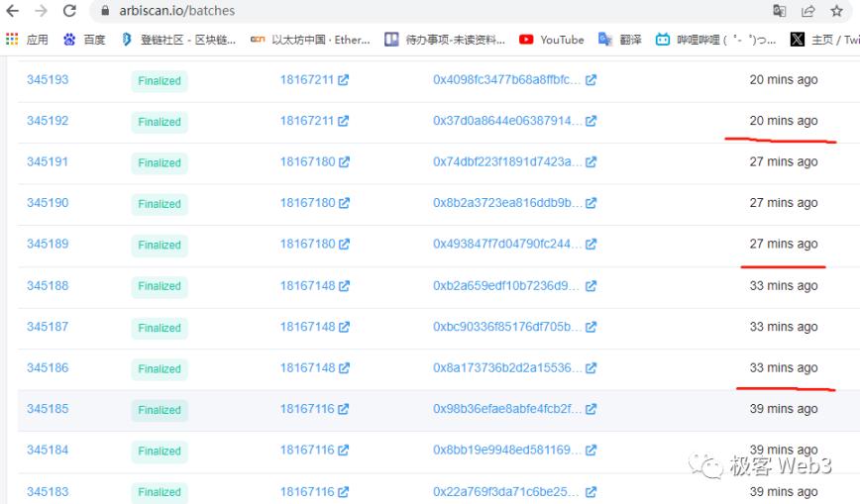Focus the arbiscan.io/batches address bar

click(396, 11)
